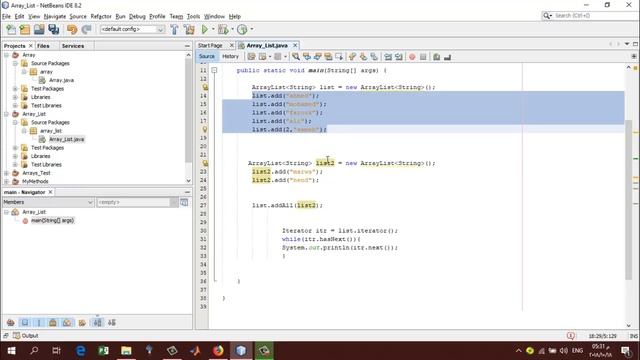Toggle the second Navigator filter button
Screen dimensions: 640x360
coord(25,322)
